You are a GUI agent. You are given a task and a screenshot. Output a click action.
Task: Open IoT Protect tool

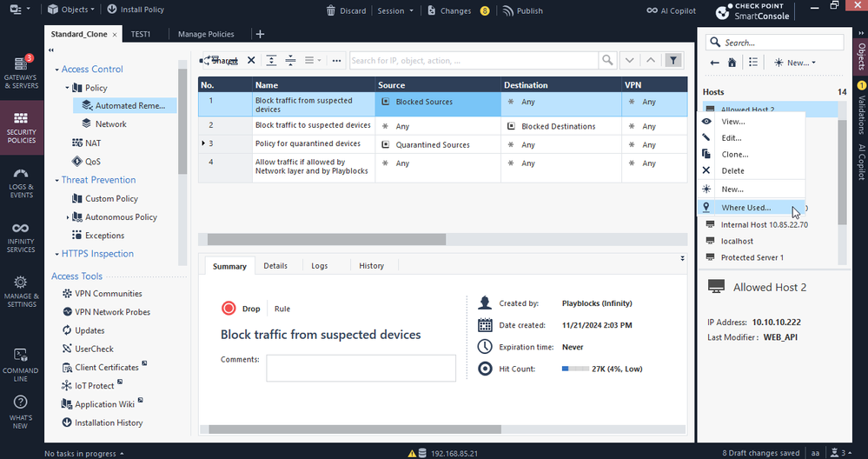pos(92,385)
